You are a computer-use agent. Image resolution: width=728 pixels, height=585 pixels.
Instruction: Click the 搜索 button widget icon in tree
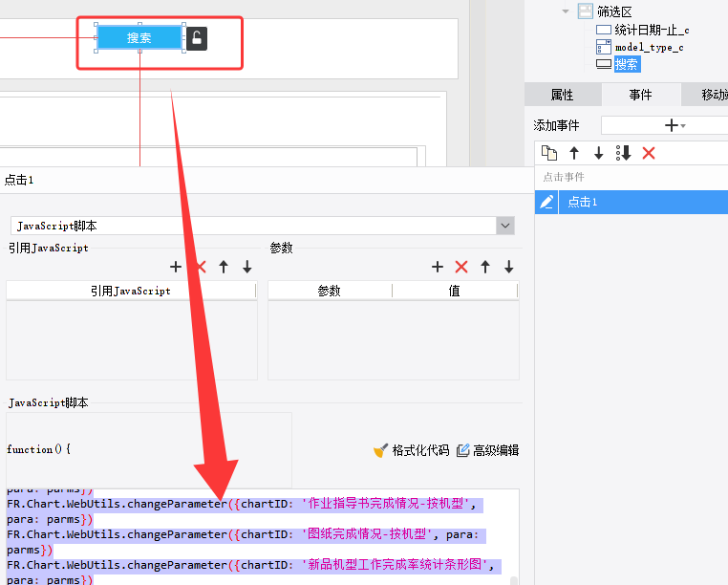pyautogui.click(x=604, y=64)
